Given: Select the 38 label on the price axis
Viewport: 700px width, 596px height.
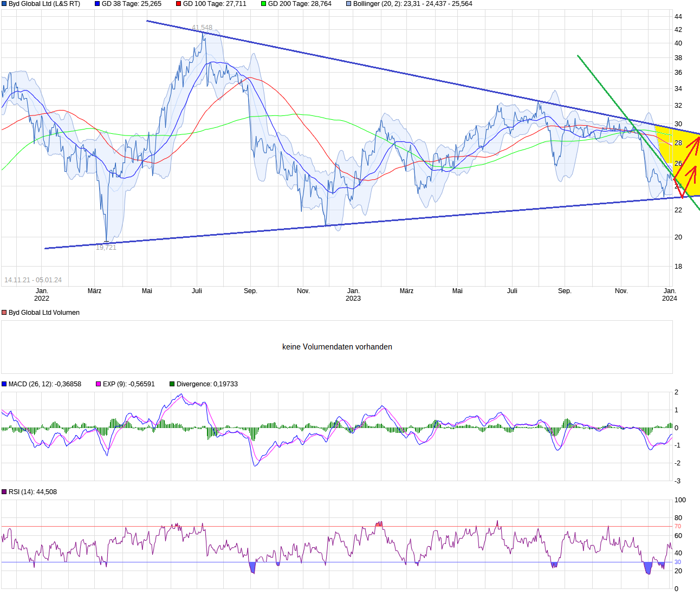Looking at the screenshot, I should 678,58.
